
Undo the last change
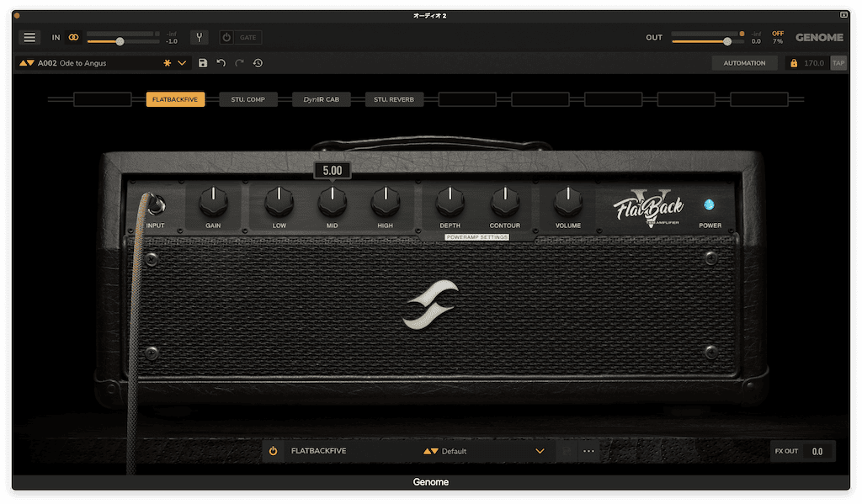click(221, 63)
